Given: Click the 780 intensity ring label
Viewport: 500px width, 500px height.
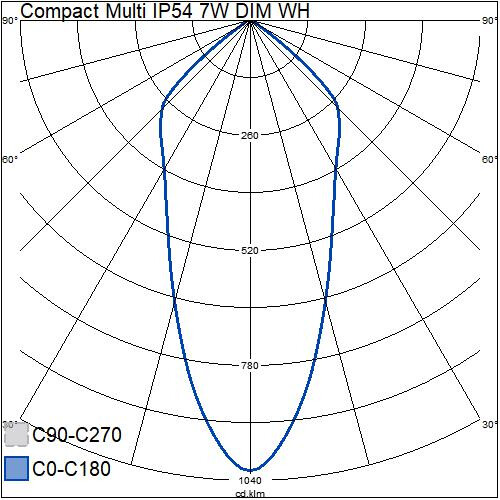Looking at the screenshot, I should [250, 366].
